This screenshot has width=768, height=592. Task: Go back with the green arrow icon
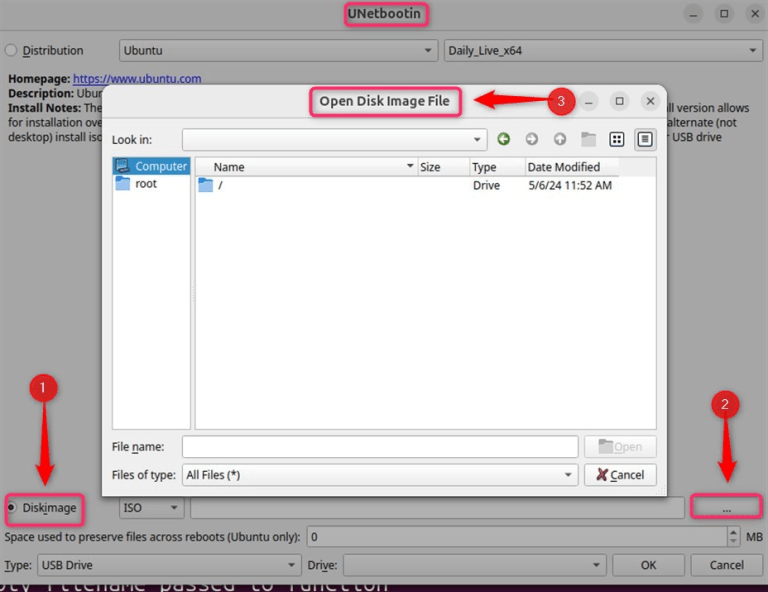point(504,140)
